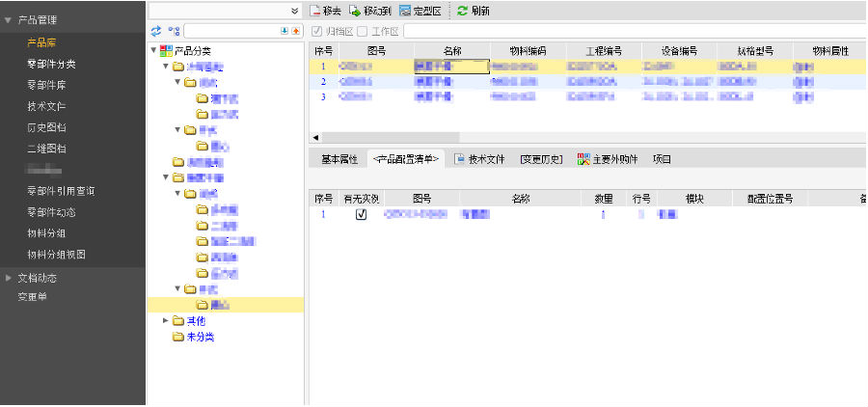Click the green 刷新 refresh button

[x=474, y=11]
